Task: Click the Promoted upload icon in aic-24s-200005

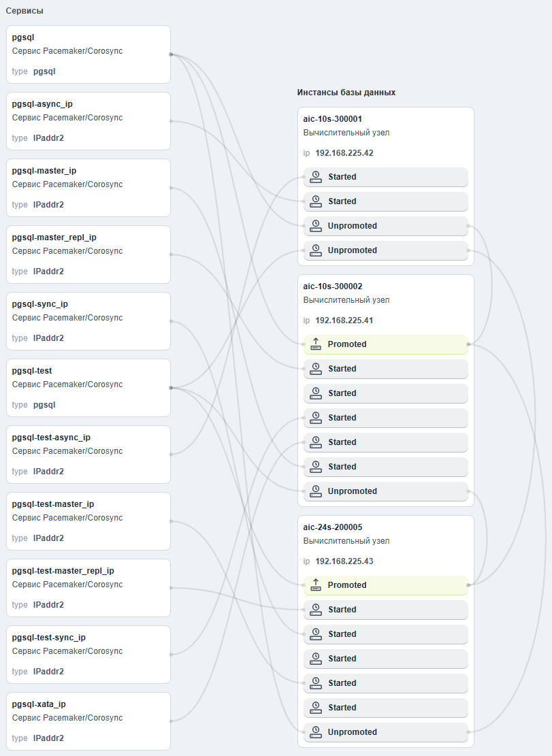Action: tap(316, 585)
